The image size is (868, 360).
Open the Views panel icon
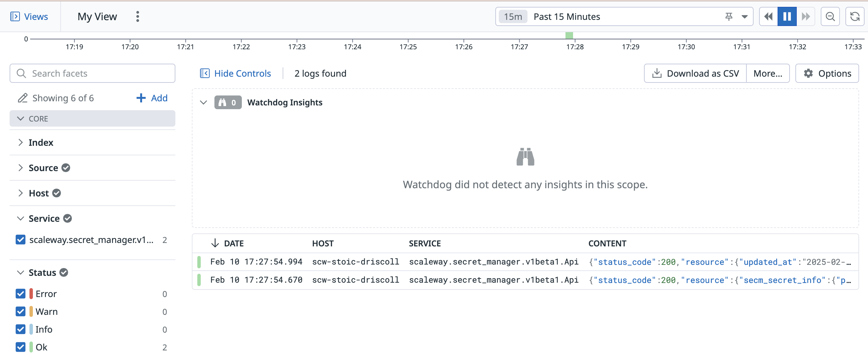point(15,16)
